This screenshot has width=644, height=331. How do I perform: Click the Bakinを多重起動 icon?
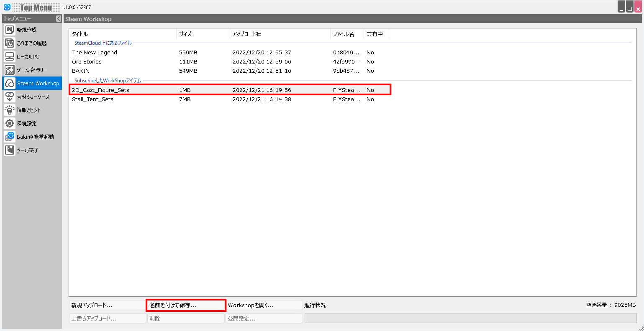10,137
